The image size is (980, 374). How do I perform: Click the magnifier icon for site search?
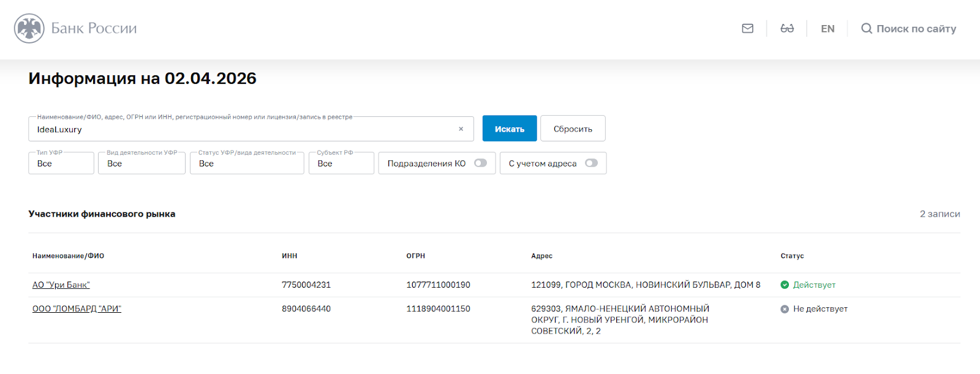(867, 28)
